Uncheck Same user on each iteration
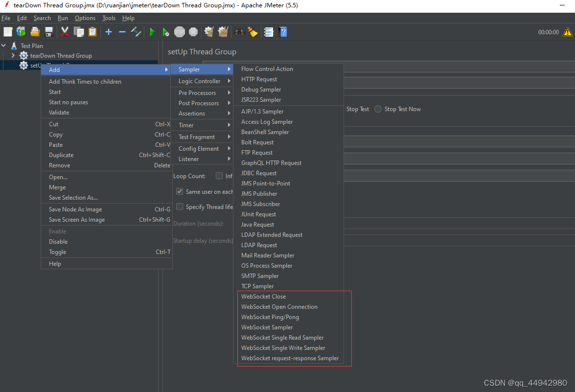575x392 pixels. [180, 191]
